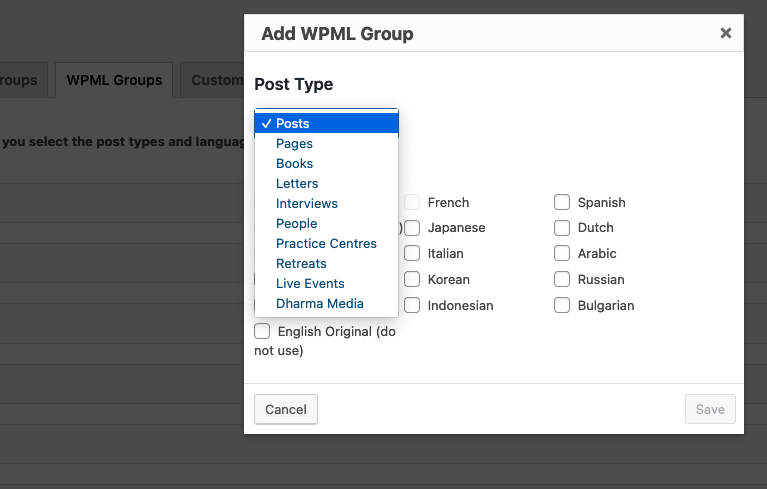Toggle the Dutch checkbox

point(562,228)
